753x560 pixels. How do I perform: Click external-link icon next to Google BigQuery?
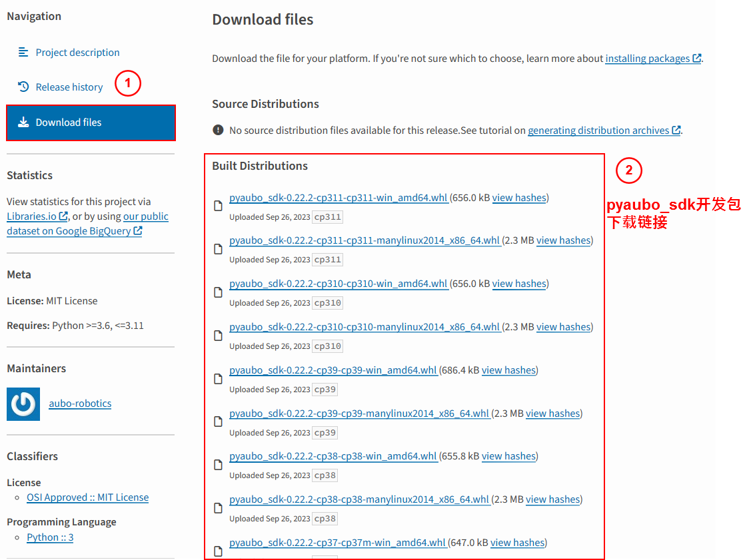pyautogui.click(x=138, y=230)
